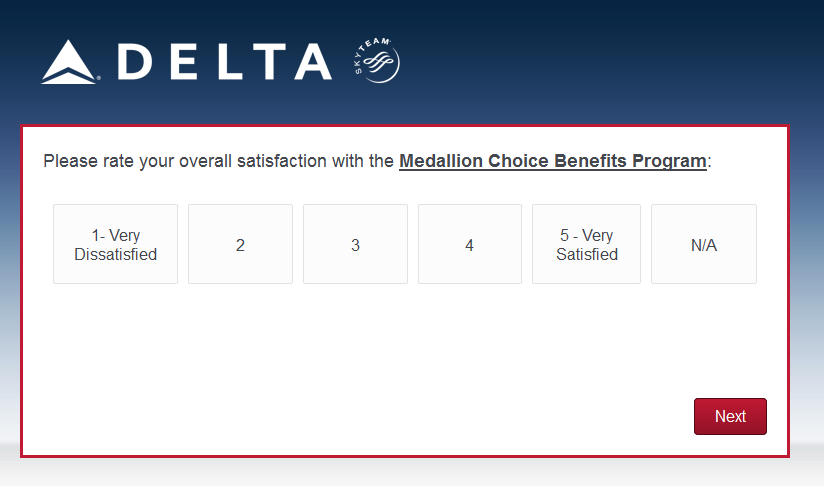Image resolution: width=824 pixels, height=486 pixels.
Task: Click the gray footer strip below the survey panel
Action: pos(400,472)
